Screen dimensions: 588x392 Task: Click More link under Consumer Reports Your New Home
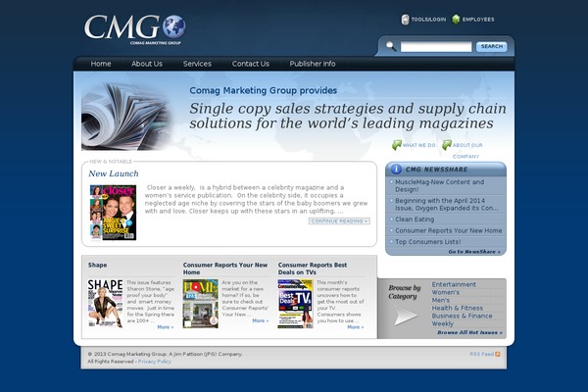click(261, 320)
